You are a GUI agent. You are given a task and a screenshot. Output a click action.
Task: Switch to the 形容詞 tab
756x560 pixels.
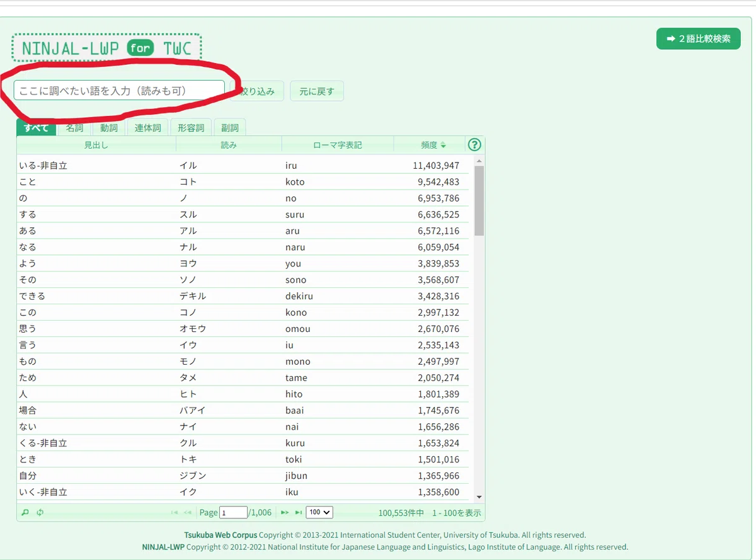tap(191, 127)
